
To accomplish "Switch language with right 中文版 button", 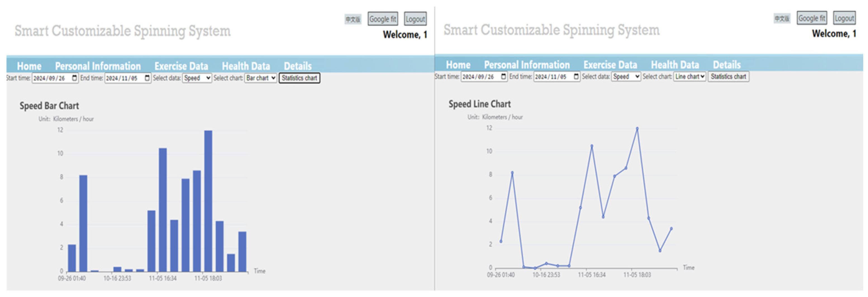I will (781, 18).
